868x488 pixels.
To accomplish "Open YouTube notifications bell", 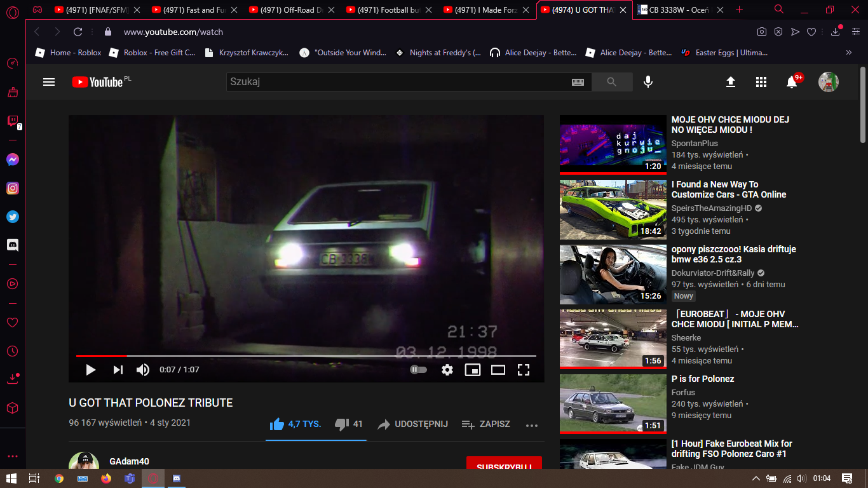I will tap(792, 82).
